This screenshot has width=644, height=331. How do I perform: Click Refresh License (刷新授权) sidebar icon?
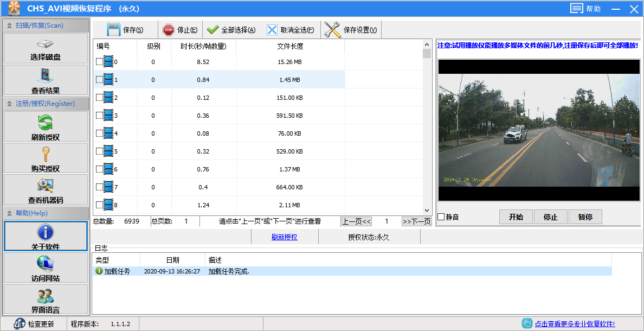point(46,126)
